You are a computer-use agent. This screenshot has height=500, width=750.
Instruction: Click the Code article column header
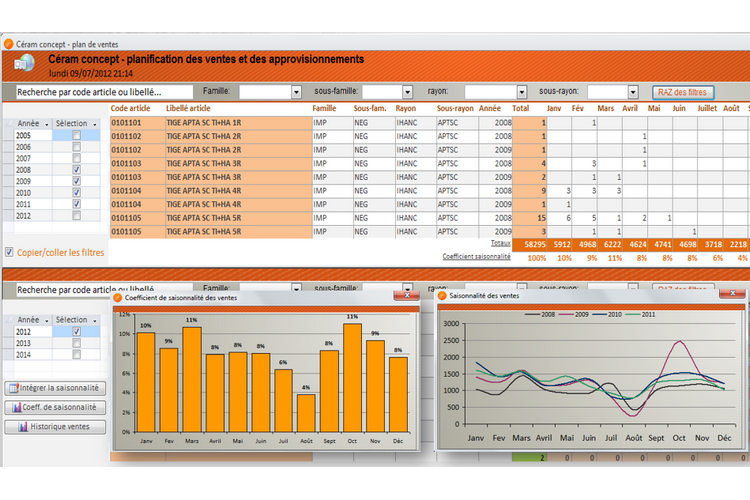132,108
